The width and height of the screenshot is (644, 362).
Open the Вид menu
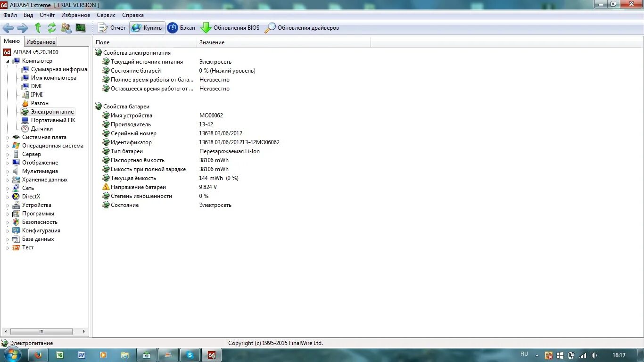pyautogui.click(x=28, y=15)
